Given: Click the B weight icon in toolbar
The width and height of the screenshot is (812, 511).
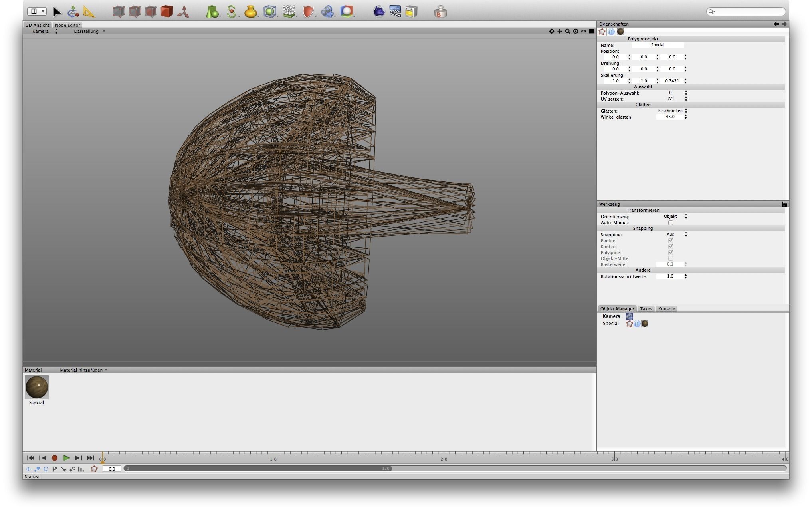Looking at the screenshot, I should 440,12.
